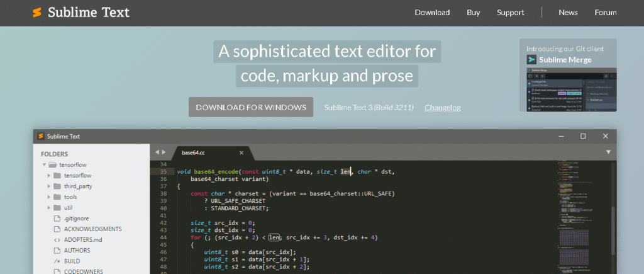Maximize the Sublime Text window
The width and height of the screenshot is (644, 274).
pyautogui.click(x=583, y=136)
